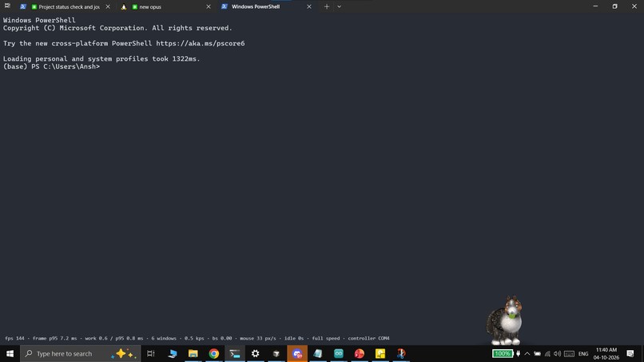
Task: Open Task View from the taskbar
Action: (x=151, y=353)
